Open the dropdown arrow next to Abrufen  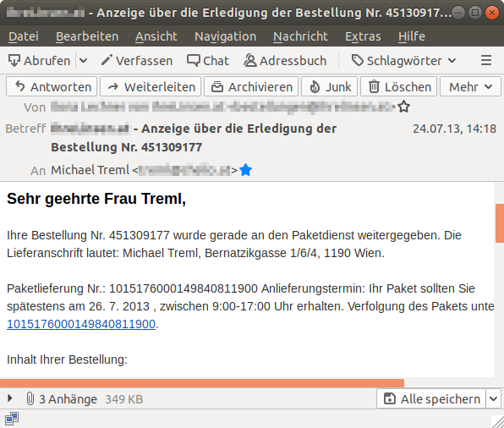coord(83,60)
